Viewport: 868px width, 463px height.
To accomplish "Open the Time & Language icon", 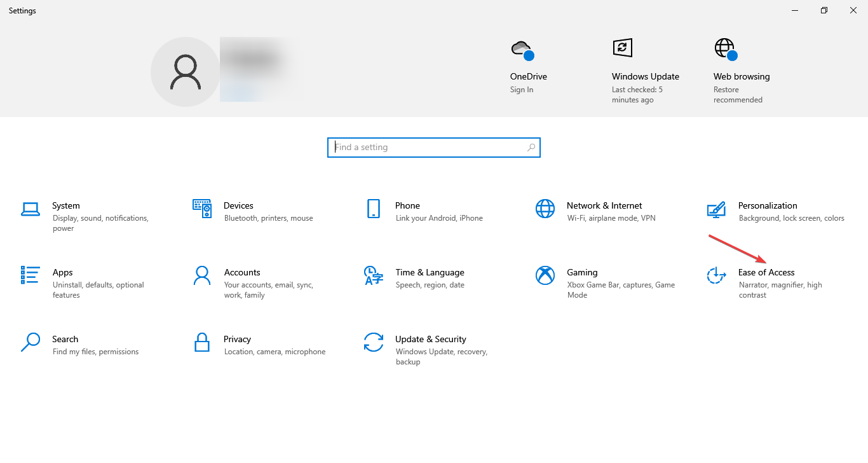I will coord(374,275).
